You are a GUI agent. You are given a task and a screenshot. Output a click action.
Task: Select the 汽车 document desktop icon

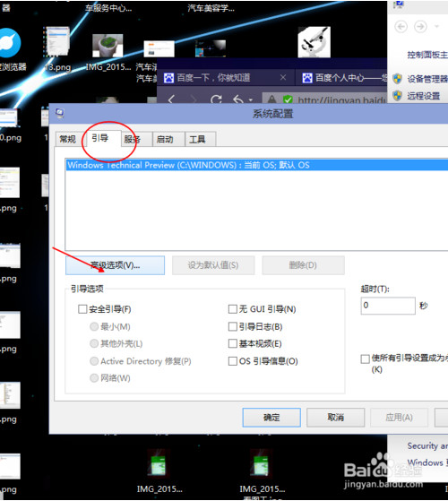pyautogui.click(x=159, y=49)
